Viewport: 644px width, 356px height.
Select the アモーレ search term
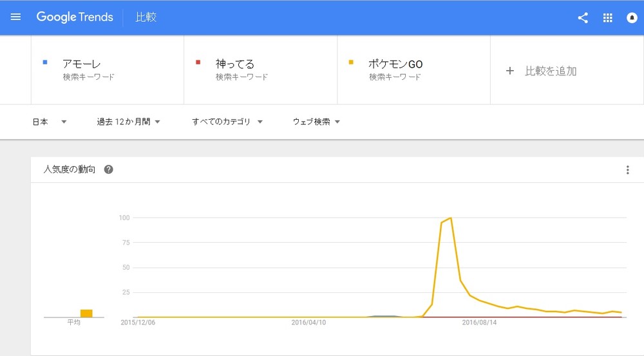[x=82, y=64]
